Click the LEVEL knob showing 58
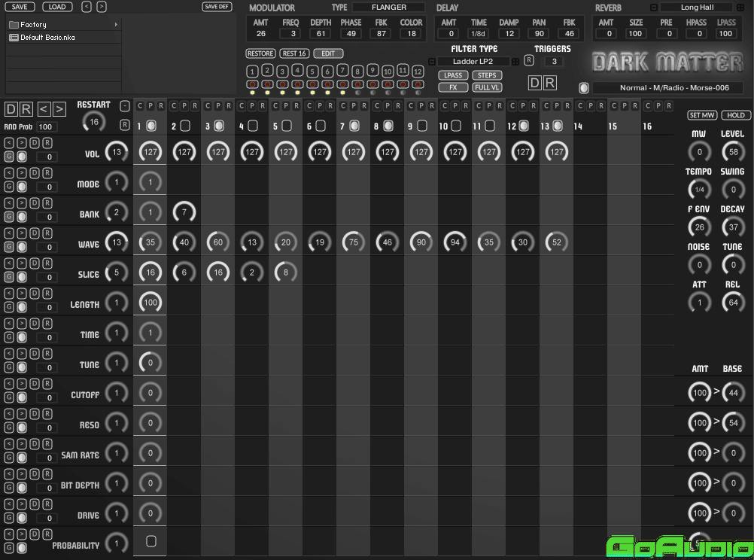 (732, 153)
